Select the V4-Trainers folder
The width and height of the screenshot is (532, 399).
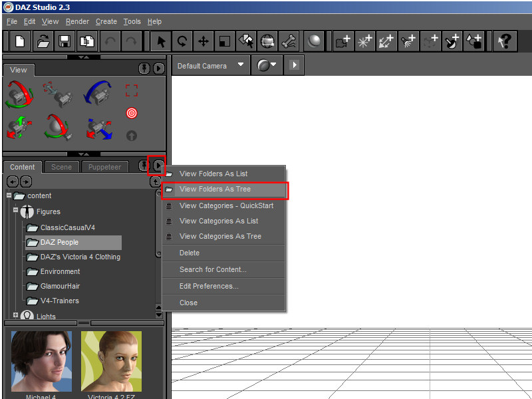(x=53, y=301)
